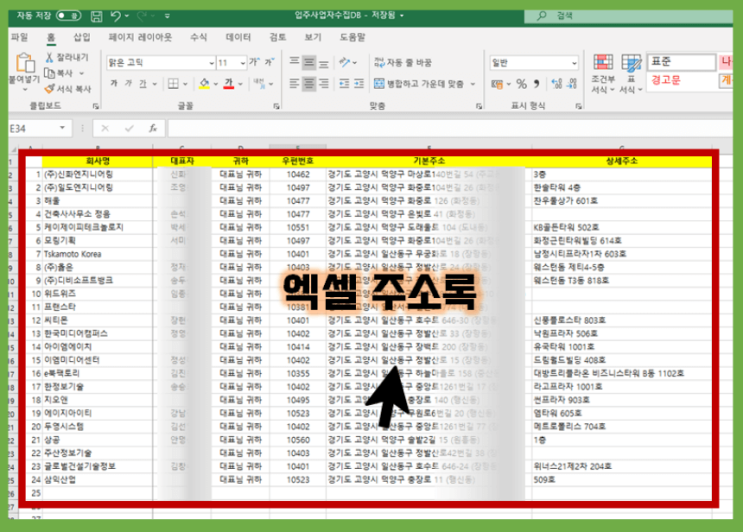Viewport: 743px width, 532px height.
Task: Click the insert function fx icon
Action: pyautogui.click(x=153, y=128)
